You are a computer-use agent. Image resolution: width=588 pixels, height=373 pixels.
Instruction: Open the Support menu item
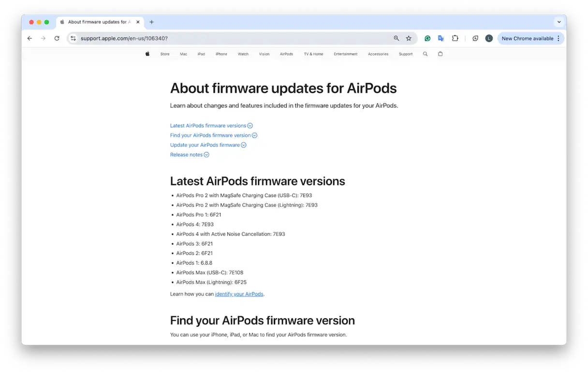pos(406,54)
